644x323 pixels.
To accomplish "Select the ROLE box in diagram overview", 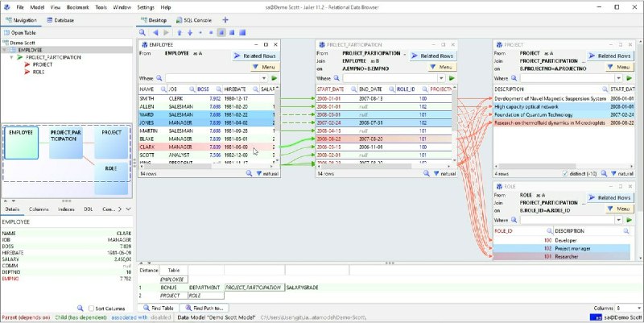I will click(111, 178).
